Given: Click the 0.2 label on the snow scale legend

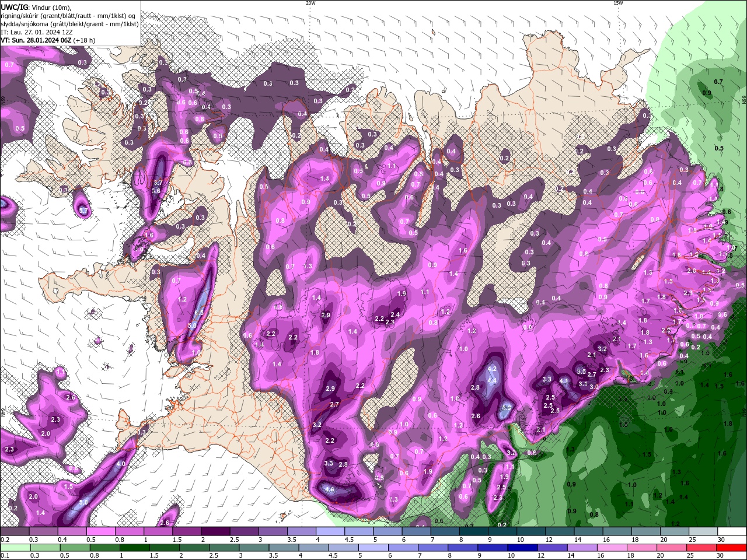Looking at the screenshot, I should [5, 540].
